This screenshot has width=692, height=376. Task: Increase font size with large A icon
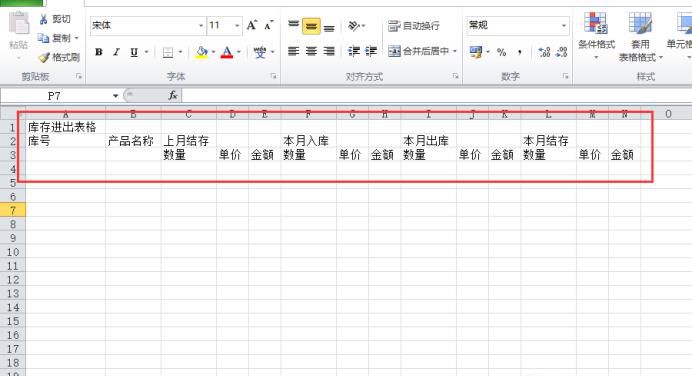coord(252,25)
